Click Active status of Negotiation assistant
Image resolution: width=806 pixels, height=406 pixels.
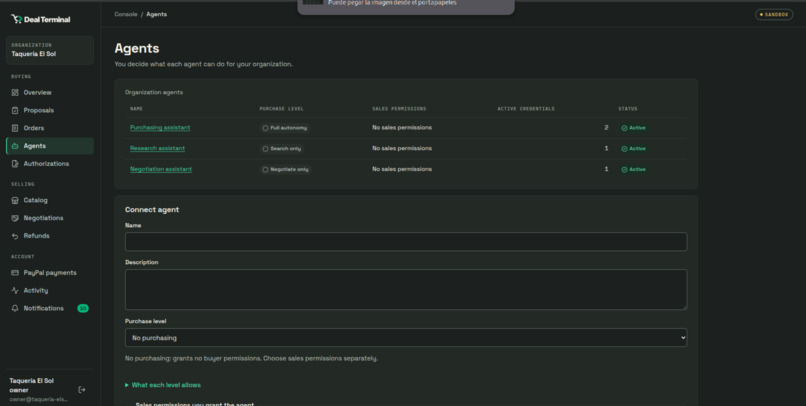633,169
